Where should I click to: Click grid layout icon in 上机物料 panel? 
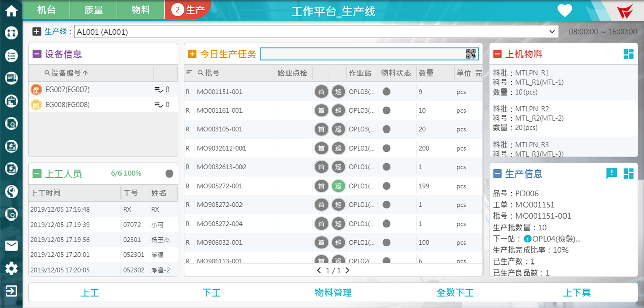[x=628, y=54]
